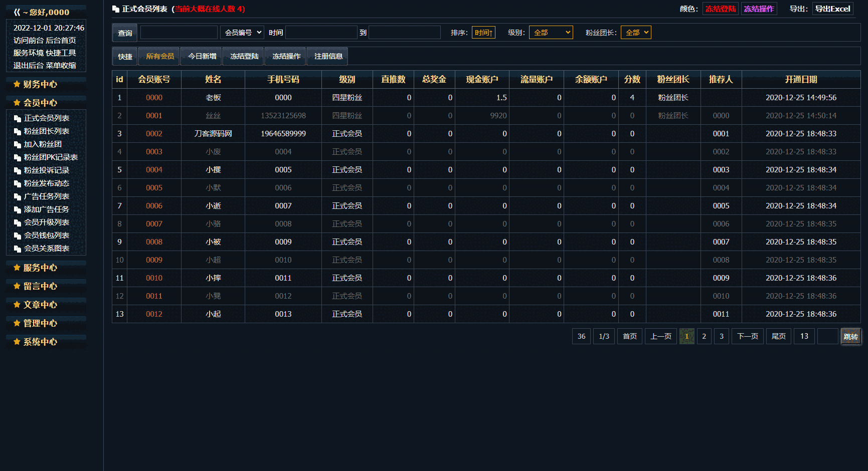Image resolution: width=868 pixels, height=471 pixels.
Task: Click the 查询 search button
Action: (x=125, y=33)
